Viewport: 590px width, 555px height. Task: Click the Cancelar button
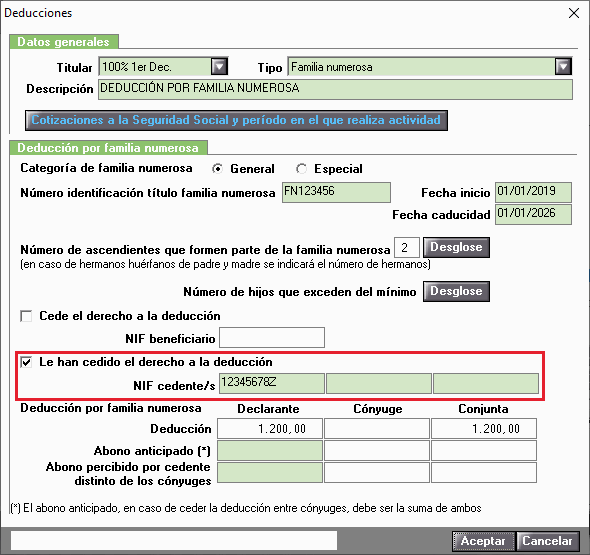[547, 541]
